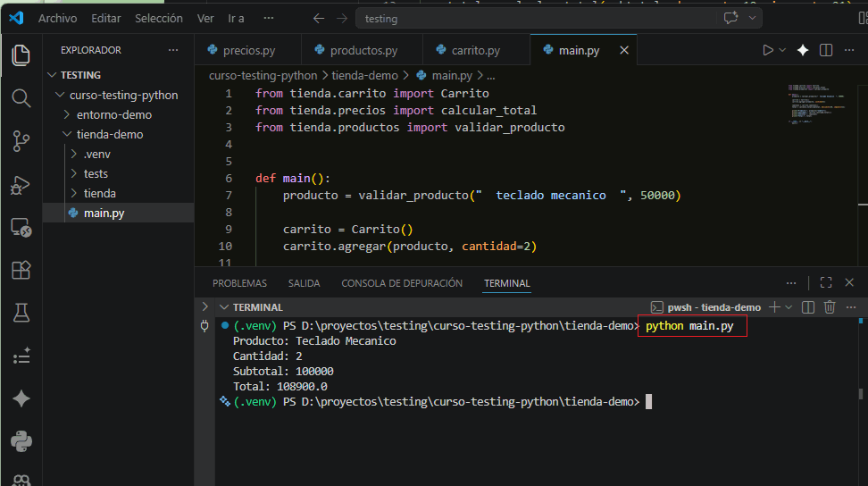
Task: Expand the .venv folder
Action: click(74, 154)
